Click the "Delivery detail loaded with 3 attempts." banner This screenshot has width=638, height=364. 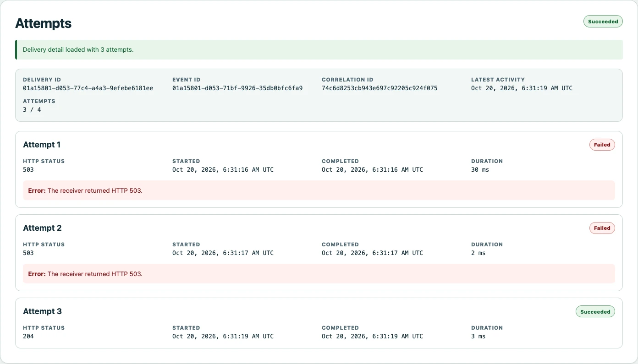pyautogui.click(x=319, y=49)
